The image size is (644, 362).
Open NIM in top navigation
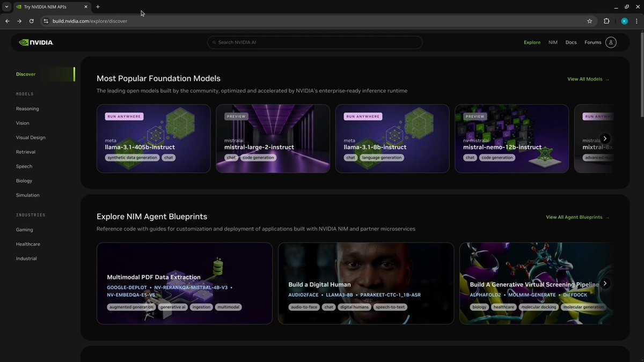(553, 42)
